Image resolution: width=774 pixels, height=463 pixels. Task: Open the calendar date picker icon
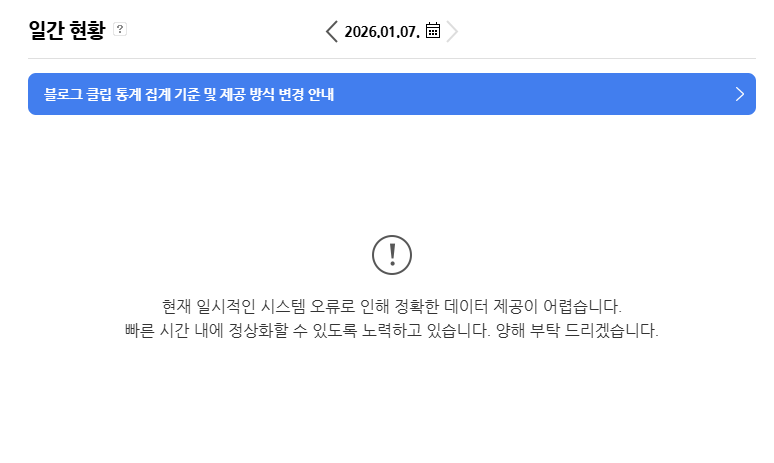click(x=433, y=31)
